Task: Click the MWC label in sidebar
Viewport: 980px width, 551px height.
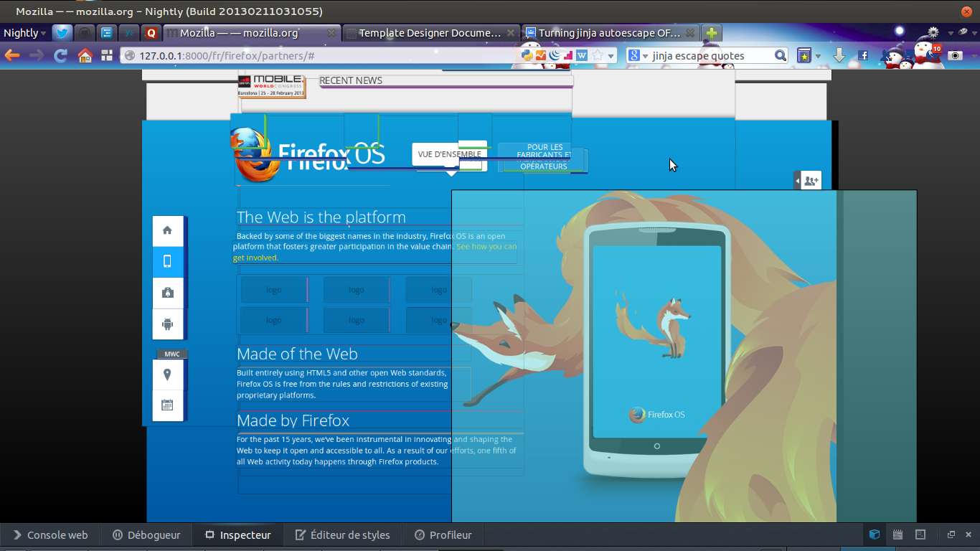Action: [172, 354]
